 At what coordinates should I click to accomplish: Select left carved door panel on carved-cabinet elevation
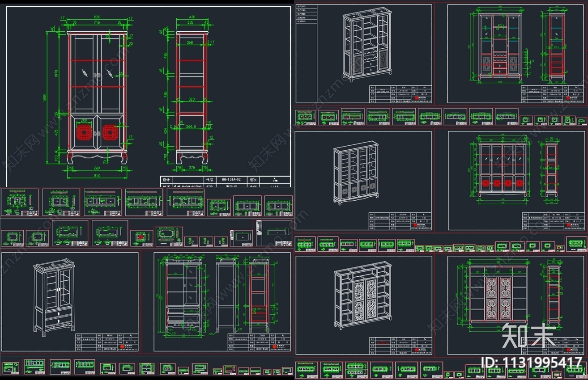(x=491, y=299)
